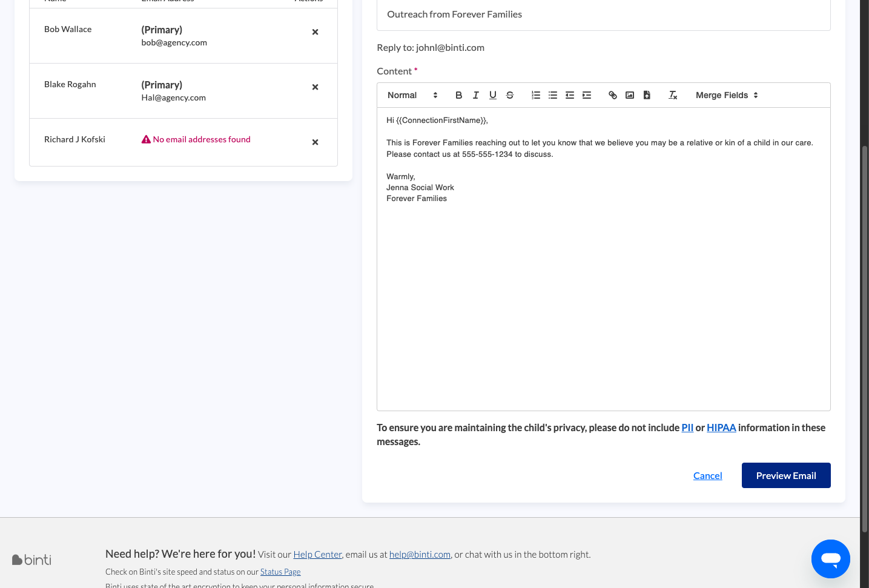Image resolution: width=869 pixels, height=588 pixels.
Task: Remove Blake Rogahn from recipients
Action: [x=315, y=87]
